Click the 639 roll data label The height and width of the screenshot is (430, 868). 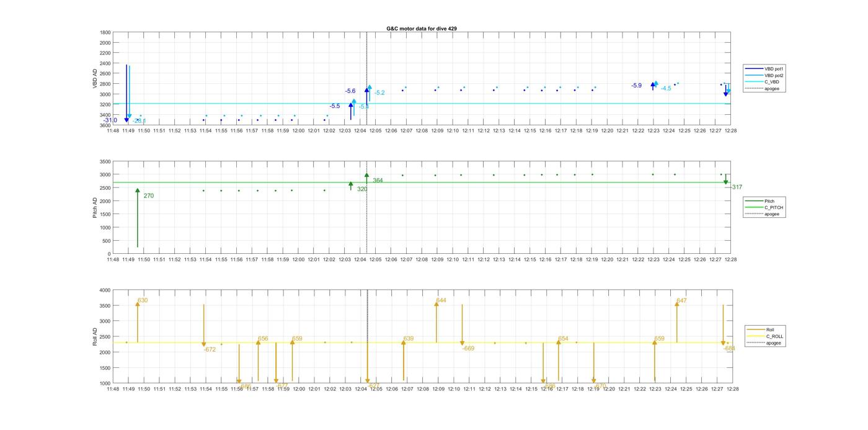pos(409,339)
